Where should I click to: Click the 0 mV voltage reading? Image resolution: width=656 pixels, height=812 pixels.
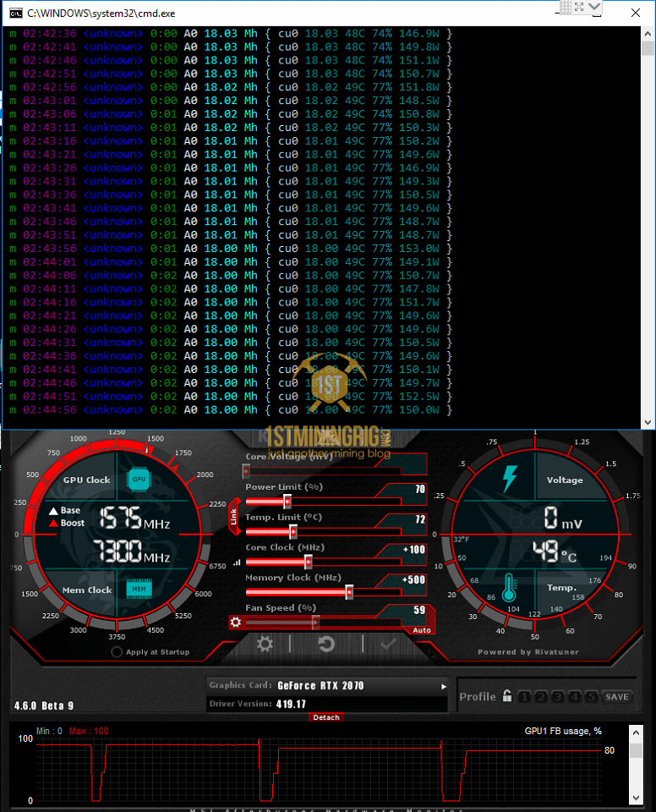(563, 518)
